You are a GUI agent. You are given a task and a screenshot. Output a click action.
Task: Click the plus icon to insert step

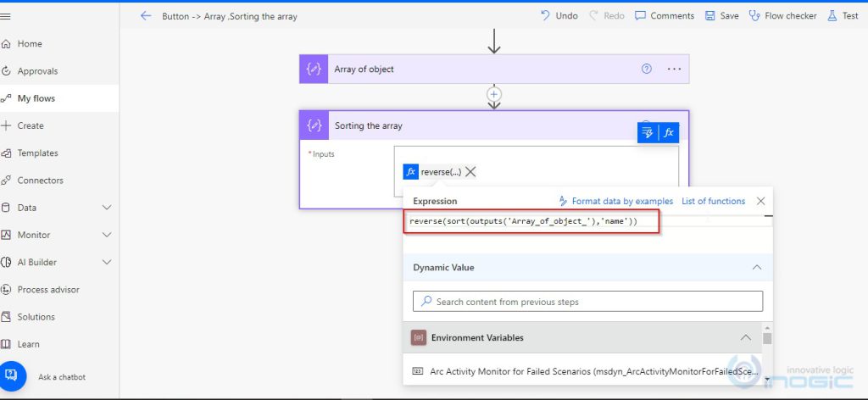pos(494,94)
